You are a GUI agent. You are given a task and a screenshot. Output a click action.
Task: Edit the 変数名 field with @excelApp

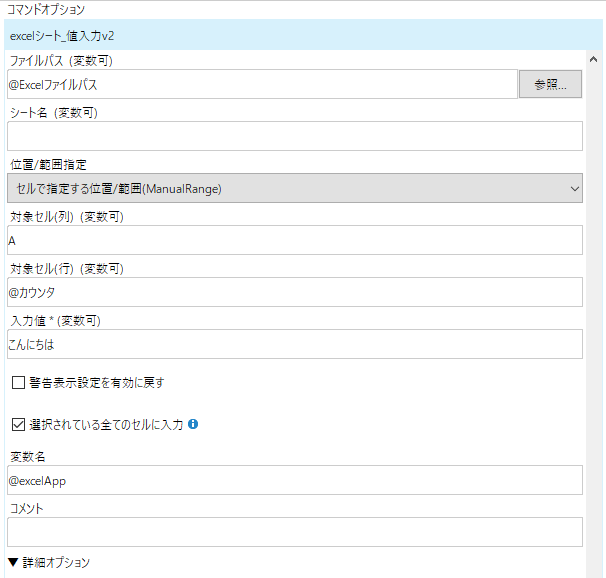295,480
